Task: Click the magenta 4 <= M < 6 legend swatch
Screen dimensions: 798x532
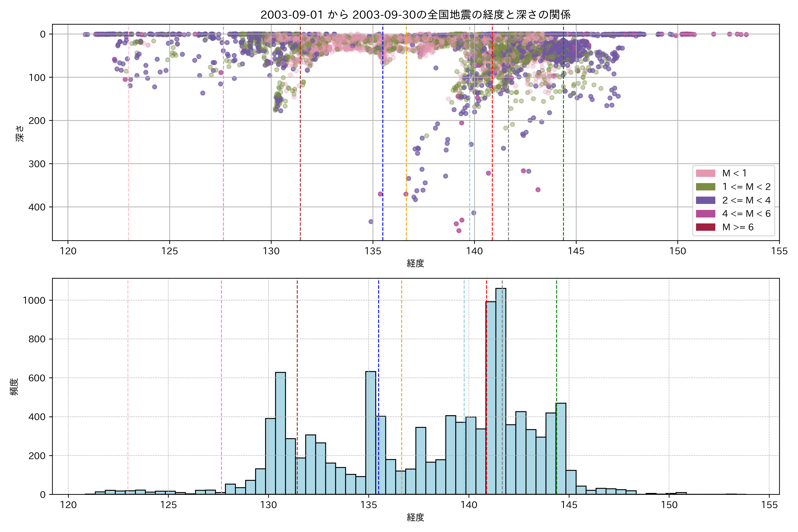Action: (705, 214)
